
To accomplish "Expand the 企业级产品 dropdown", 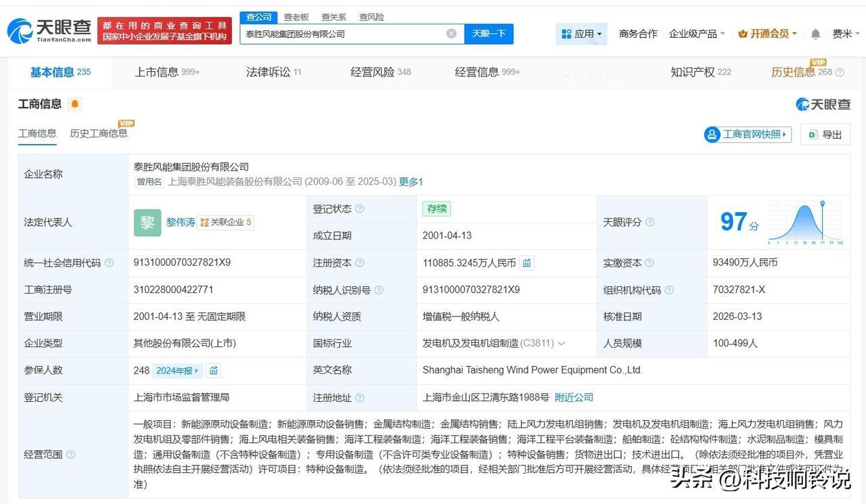I will [696, 34].
